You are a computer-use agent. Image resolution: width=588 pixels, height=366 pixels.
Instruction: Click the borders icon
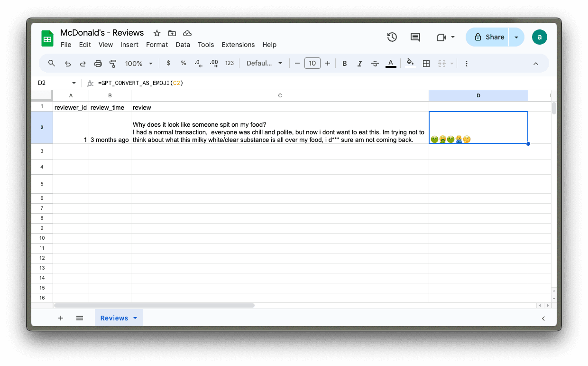[426, 63]
